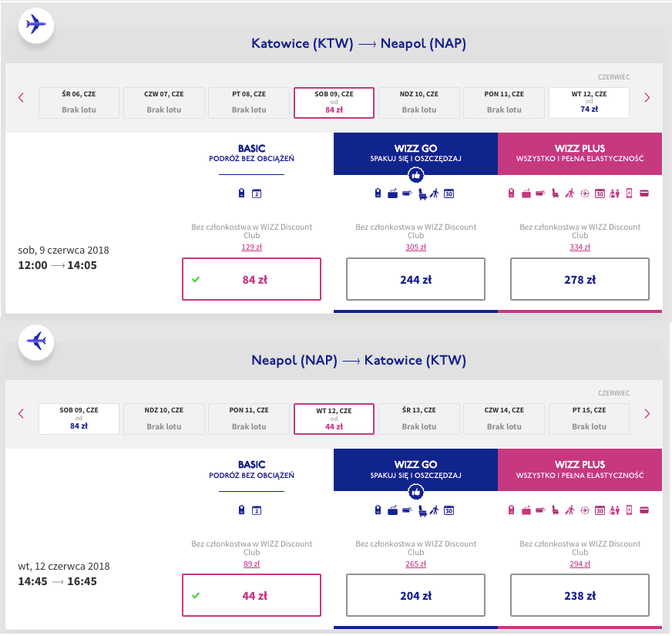Click the airplane icon above Katowice–Neapol flight

[35, 25]
